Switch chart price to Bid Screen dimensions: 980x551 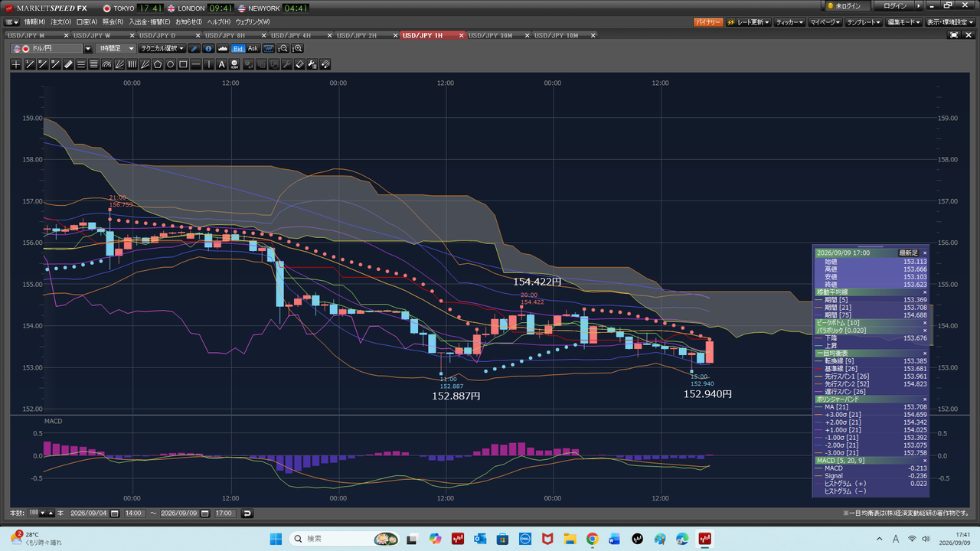point(238,48)
